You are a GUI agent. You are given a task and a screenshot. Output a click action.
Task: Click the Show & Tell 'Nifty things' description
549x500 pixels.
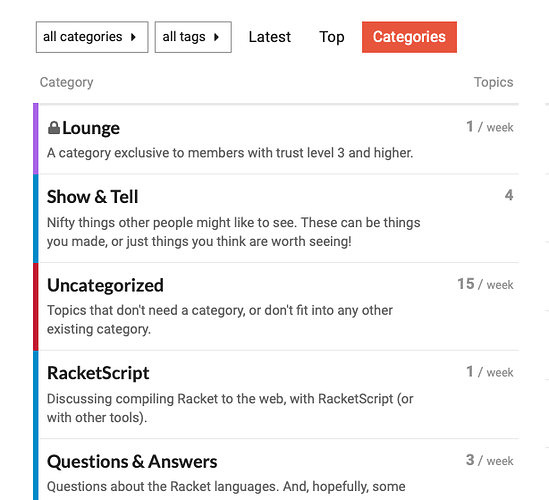[x=234, y=232]
